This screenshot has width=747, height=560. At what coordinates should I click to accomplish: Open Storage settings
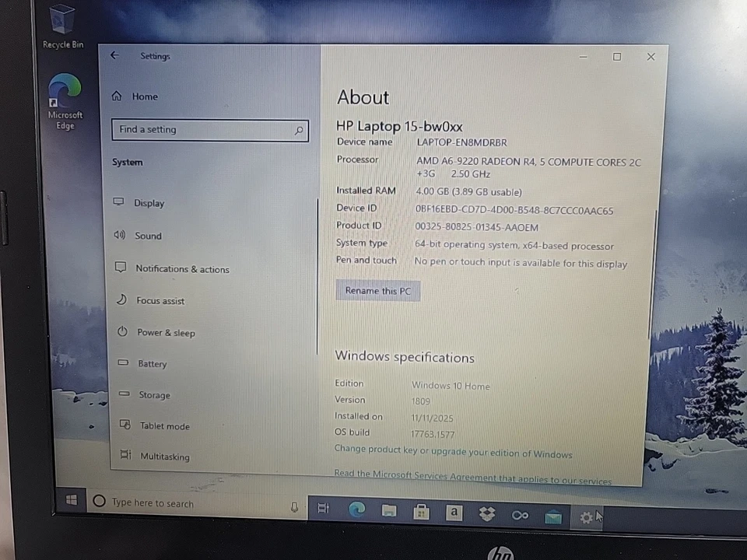point(154,394)
